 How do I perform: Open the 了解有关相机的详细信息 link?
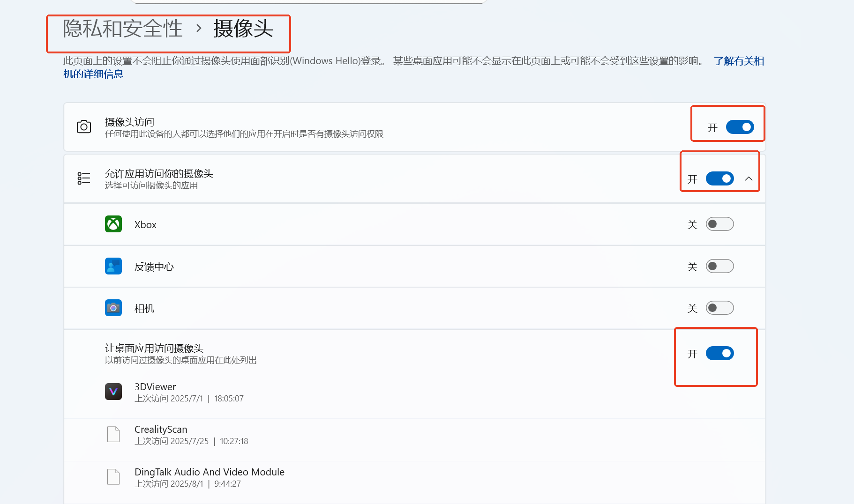coord(739,61)
